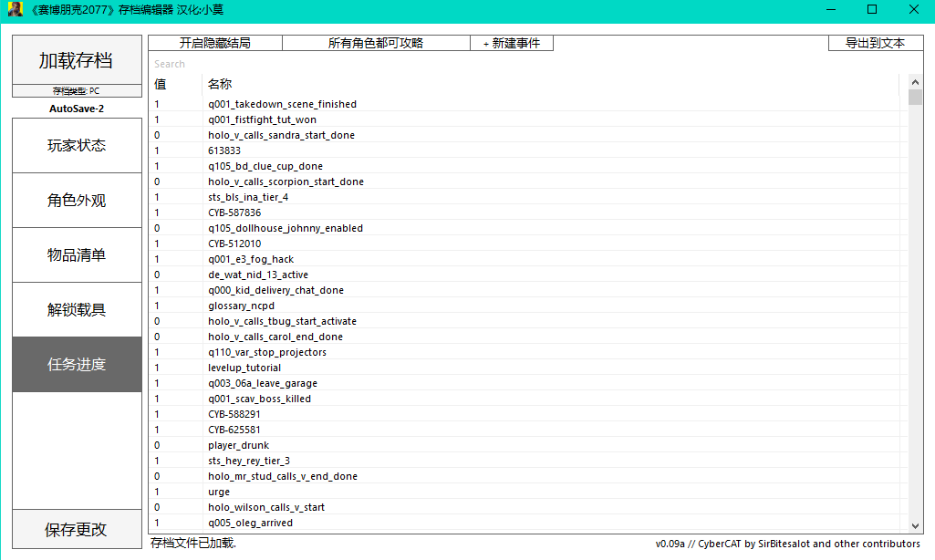
Task: Export facts with 导出到文本 button
Action: pyautogui.click(x=875, y=43)
